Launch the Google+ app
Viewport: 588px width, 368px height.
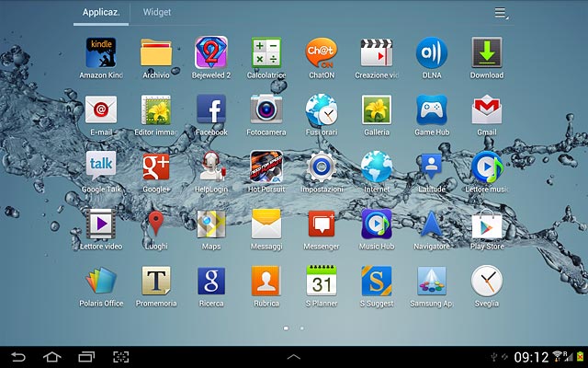coord(156,167)
